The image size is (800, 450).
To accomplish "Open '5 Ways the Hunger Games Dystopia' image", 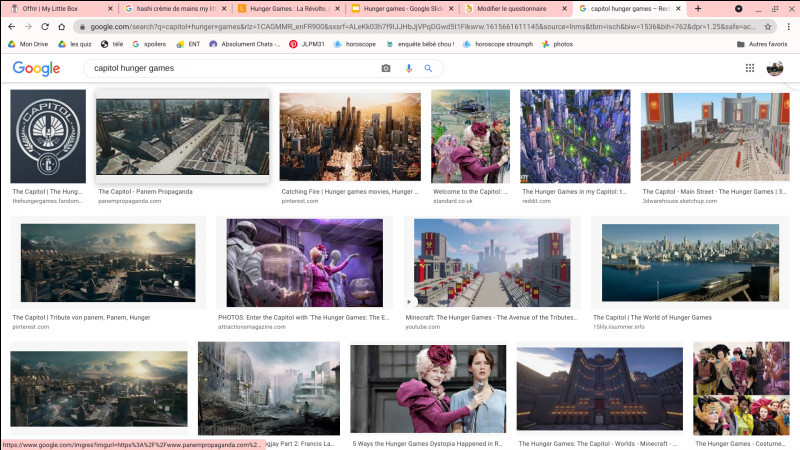I will (428, 389).
